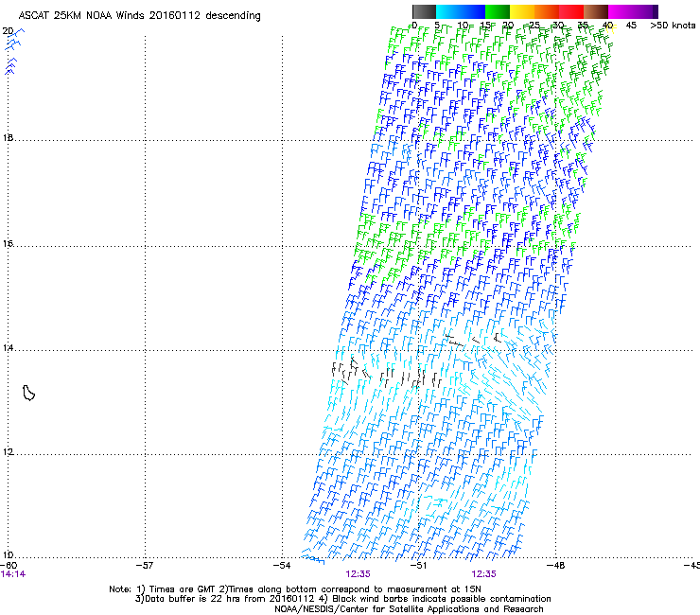Screen dimensions: 700x615
Task: Click the blue wind barbs beside latitude 20
Action: [14, 51]
